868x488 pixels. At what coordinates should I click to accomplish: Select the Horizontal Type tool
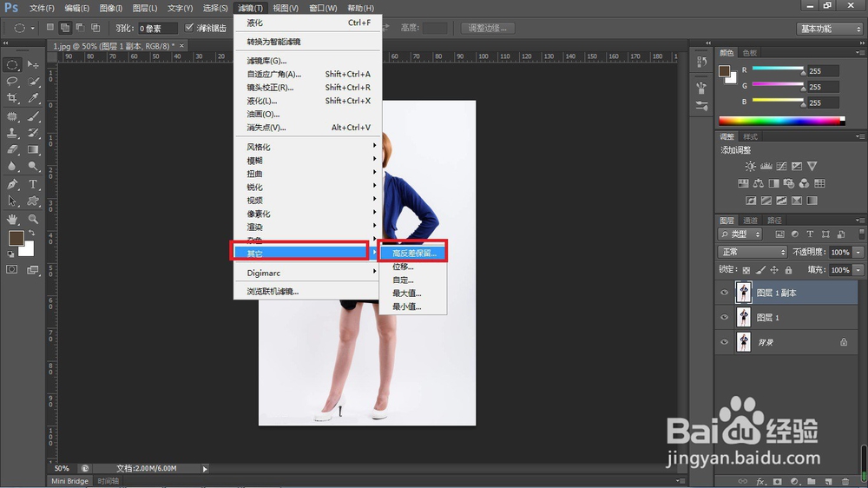pyautogui.click(x=33, y=184)
